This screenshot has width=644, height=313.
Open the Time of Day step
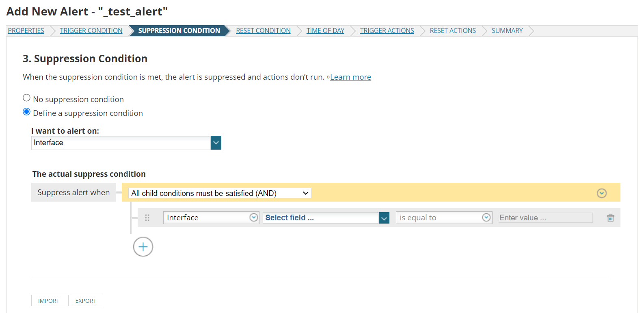325,30
